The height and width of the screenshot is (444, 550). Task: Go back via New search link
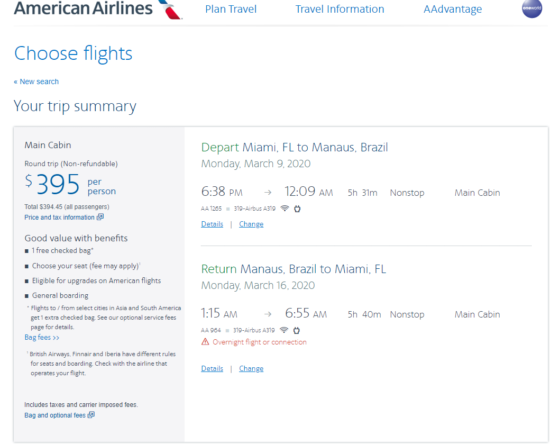[x=36, y=82]
